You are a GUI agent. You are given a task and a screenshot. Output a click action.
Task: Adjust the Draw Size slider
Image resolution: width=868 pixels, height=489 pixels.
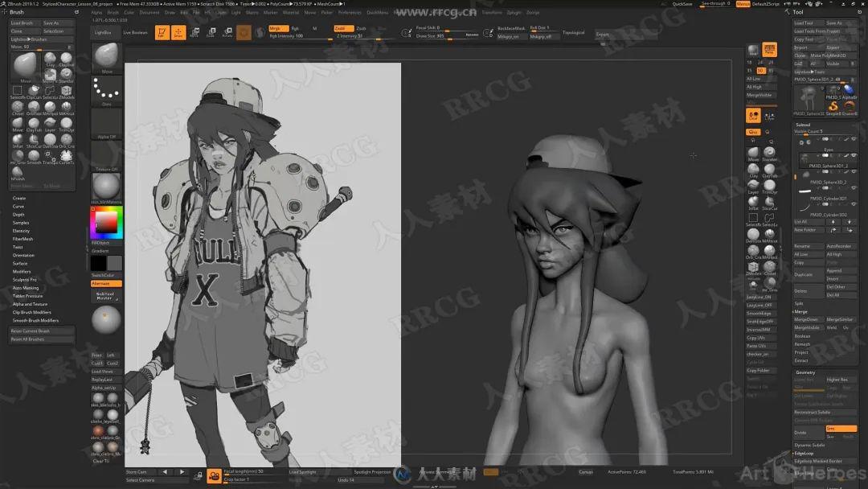(448, 36)
